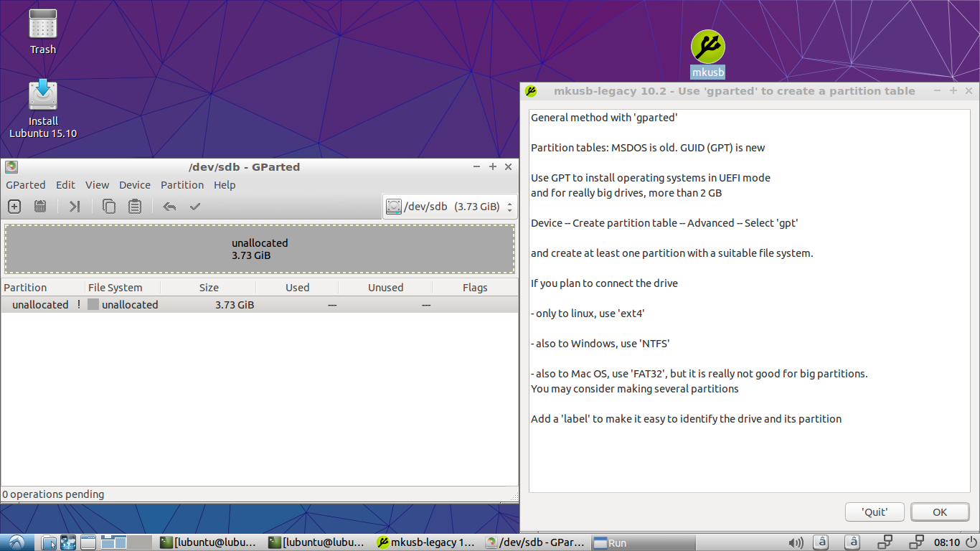Screen dimensions: 980x551
Task: Click the Used column header
Action: [x=297, y=288]
